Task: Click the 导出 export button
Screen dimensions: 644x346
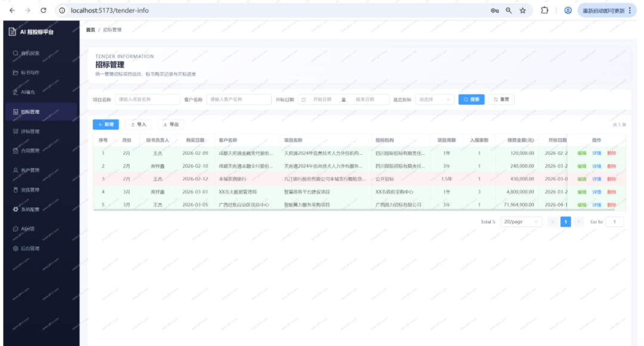Action: pyautogui.click(x=171, y=124)
